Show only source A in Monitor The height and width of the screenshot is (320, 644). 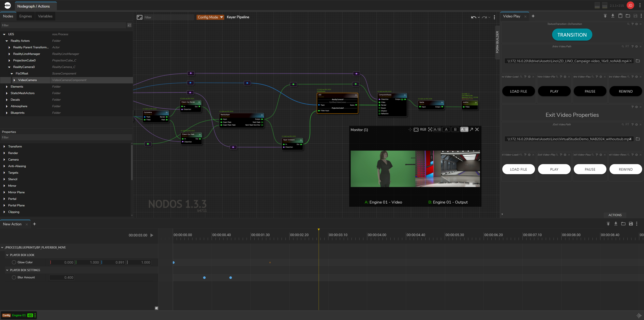446,129
